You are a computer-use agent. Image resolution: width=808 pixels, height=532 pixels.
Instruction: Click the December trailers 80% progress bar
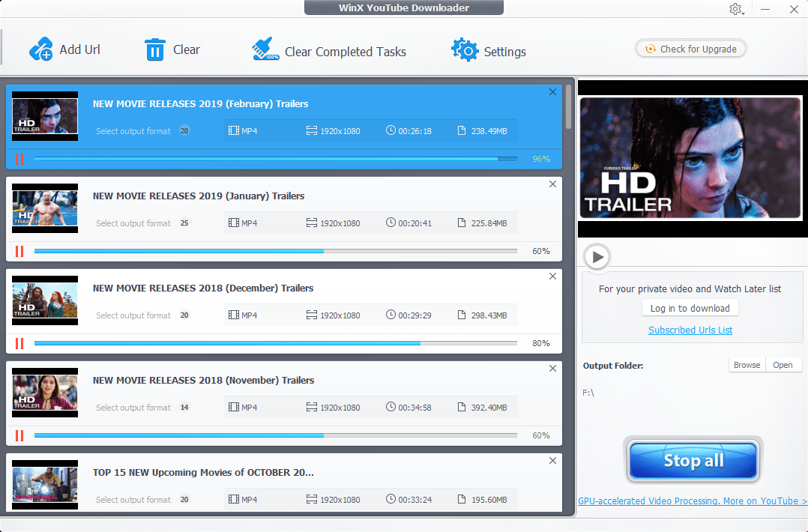coord(276,343)
